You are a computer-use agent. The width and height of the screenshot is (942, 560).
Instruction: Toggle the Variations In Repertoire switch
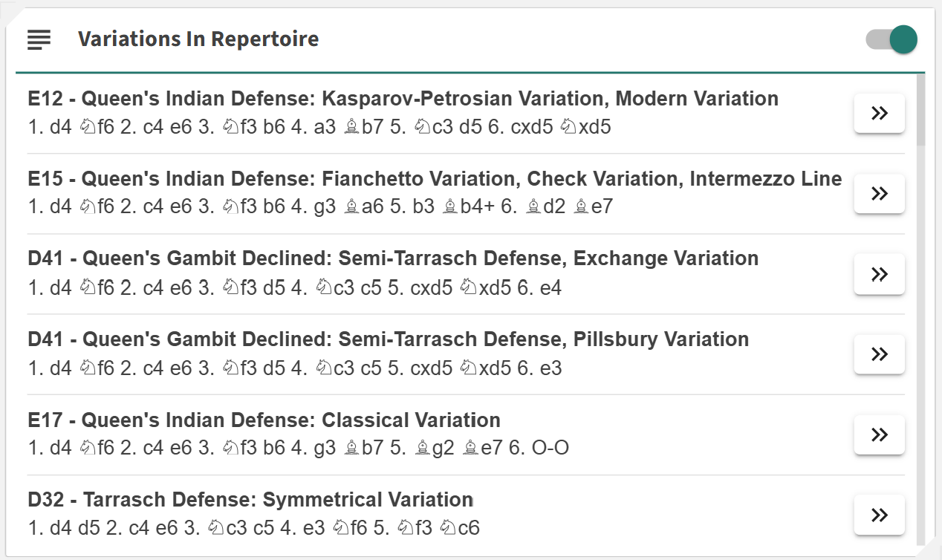[x=892, y=39]
